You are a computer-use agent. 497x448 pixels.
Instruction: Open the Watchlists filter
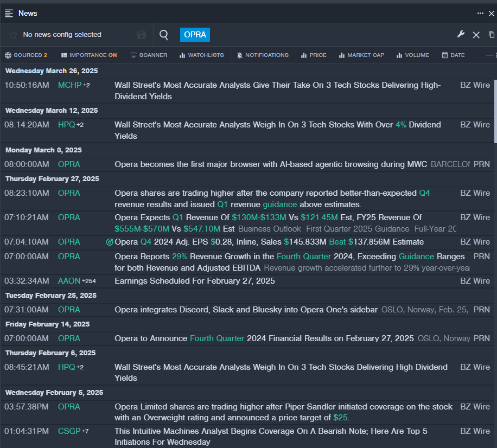(202, 55)
